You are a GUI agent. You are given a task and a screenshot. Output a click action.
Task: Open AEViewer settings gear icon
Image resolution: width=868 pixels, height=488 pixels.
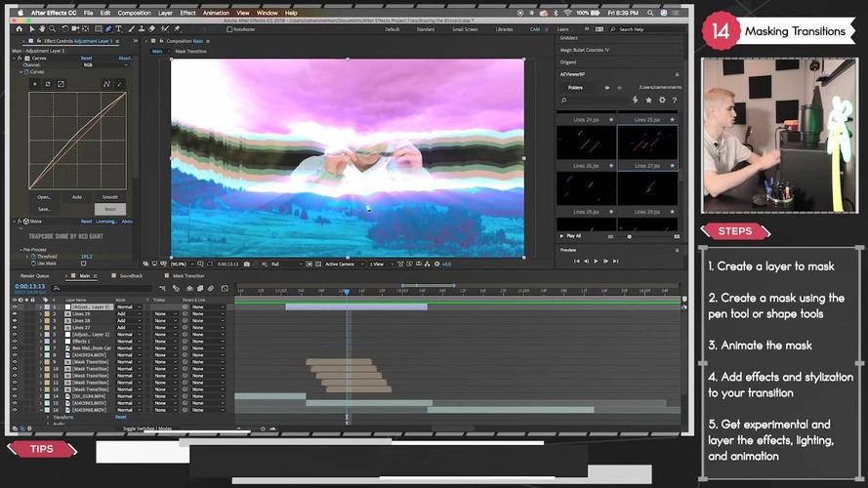click(662, 101)
